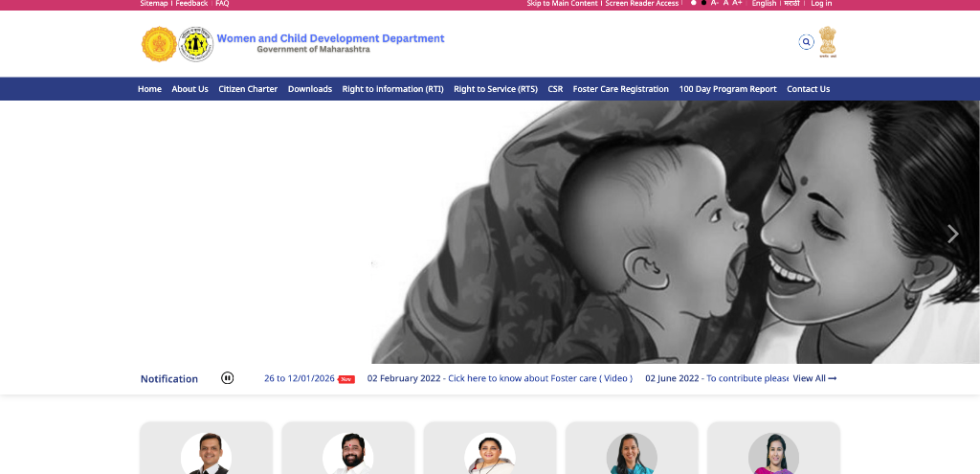
Task: Click the Women and Child department emblem
Action: 195,44
